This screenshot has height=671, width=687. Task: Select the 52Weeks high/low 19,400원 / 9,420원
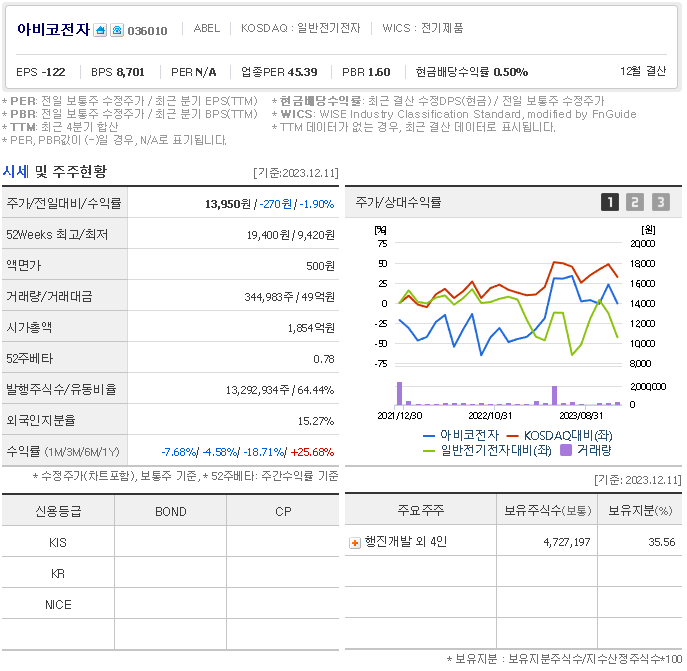click(290, 235)
